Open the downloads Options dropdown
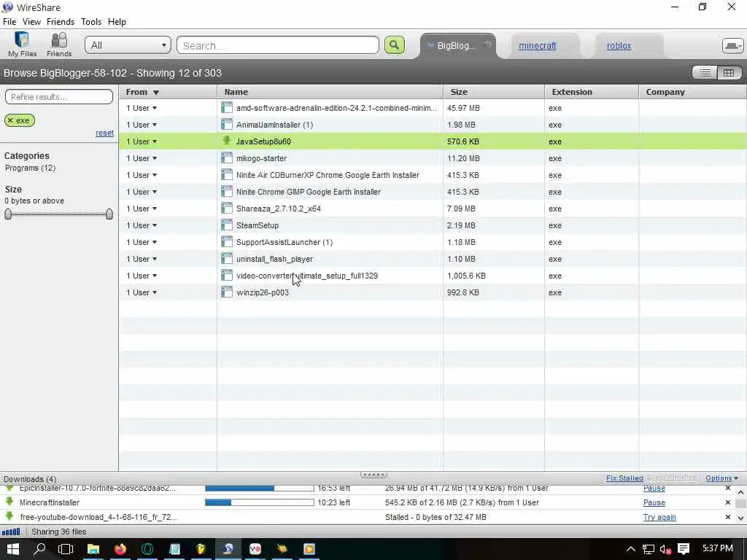Image resolution: width=747 pixels, height=560 pixels. point(721,478)
